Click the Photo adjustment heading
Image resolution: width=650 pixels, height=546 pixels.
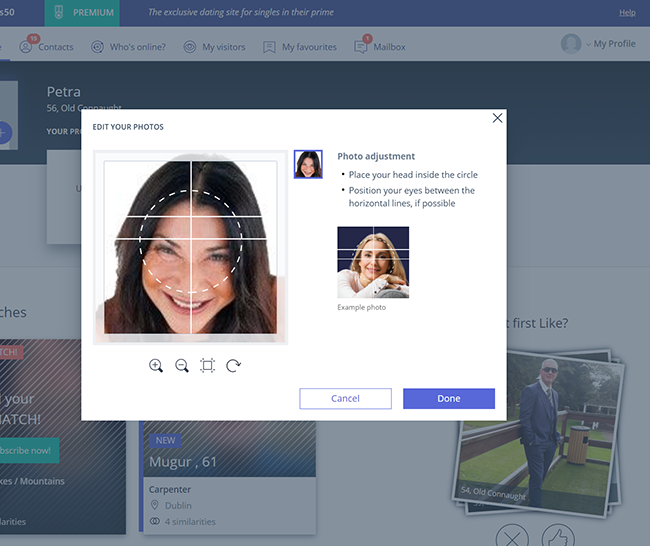376,156
